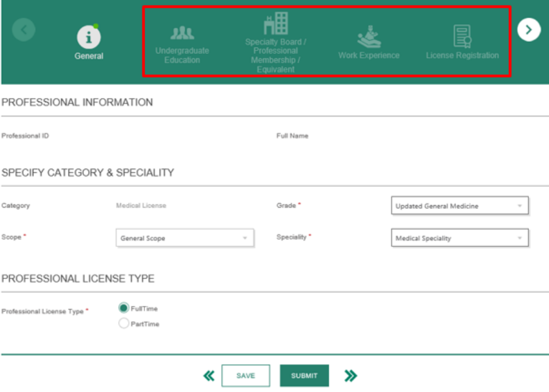Click the Professional License Type field label

click(43, 311)
